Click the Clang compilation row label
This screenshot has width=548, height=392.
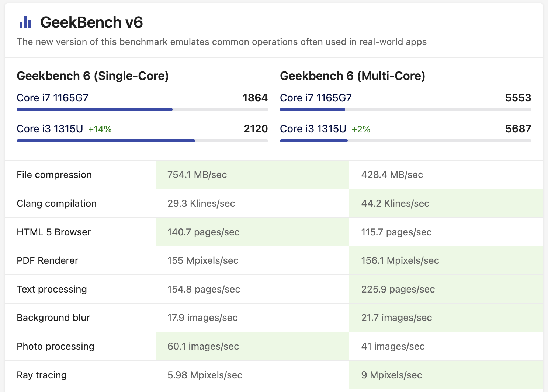pos(57,203)
